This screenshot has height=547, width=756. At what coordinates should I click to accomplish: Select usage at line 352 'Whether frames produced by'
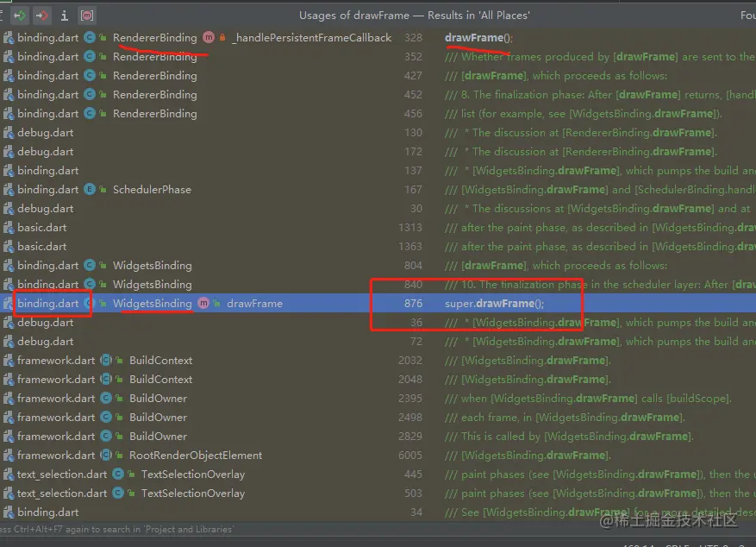[x=378, y=57]
